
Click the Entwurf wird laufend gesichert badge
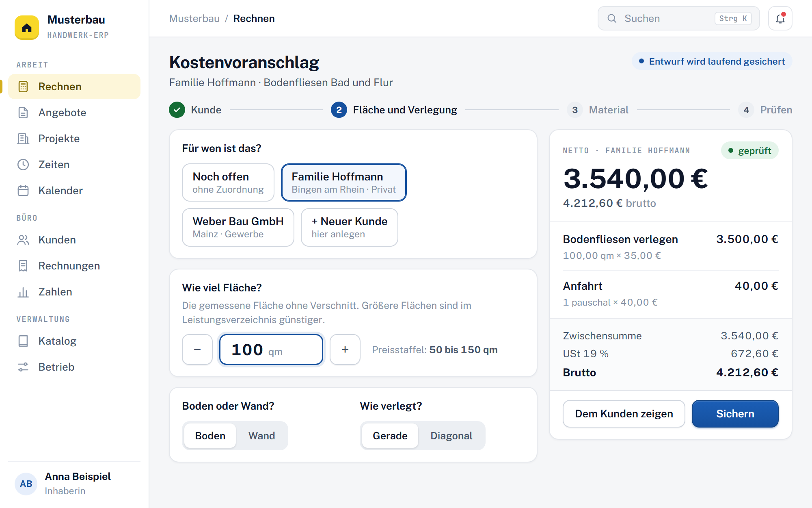click(712, 61)
